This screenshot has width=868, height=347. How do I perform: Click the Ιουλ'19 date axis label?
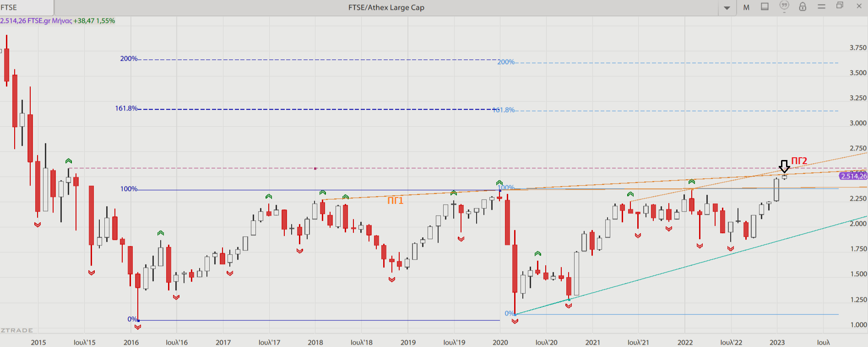[454, 342]
